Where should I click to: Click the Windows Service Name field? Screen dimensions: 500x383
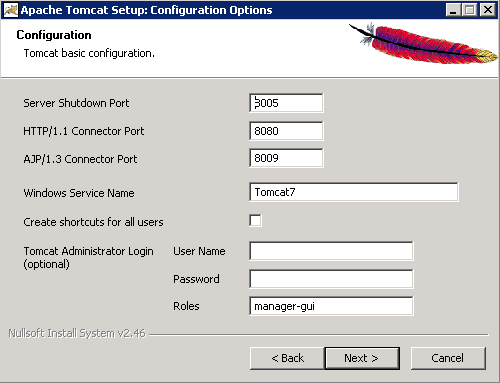coord(354,192)
